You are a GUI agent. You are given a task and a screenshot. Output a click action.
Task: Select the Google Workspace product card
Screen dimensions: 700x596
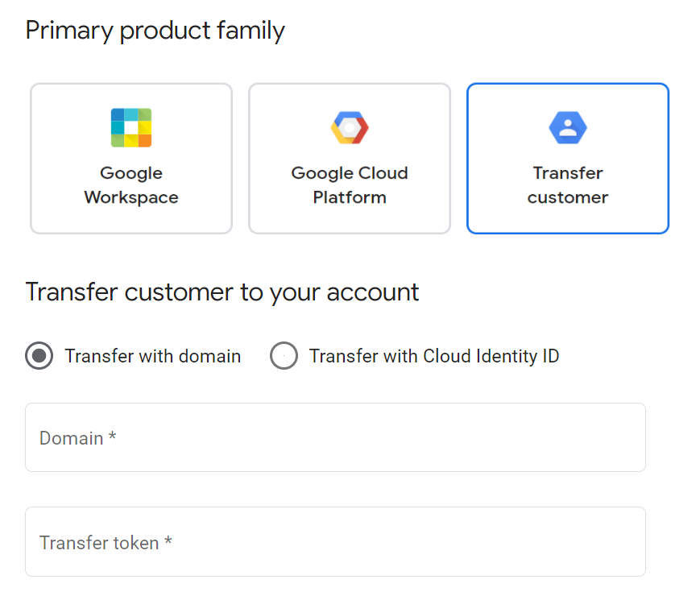pyautogui.click(x=130, y=158)
